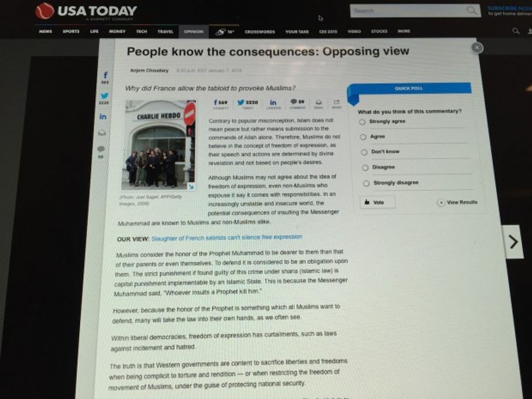Select 'Strongly disagree' radio button
The image size is (532, 399).
click(x=366, y=183)
